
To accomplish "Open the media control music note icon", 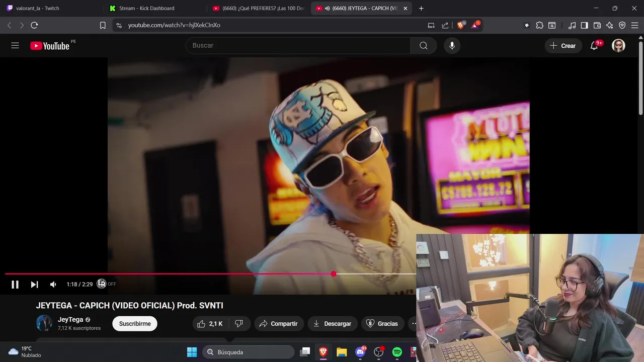I will (572, 25).
